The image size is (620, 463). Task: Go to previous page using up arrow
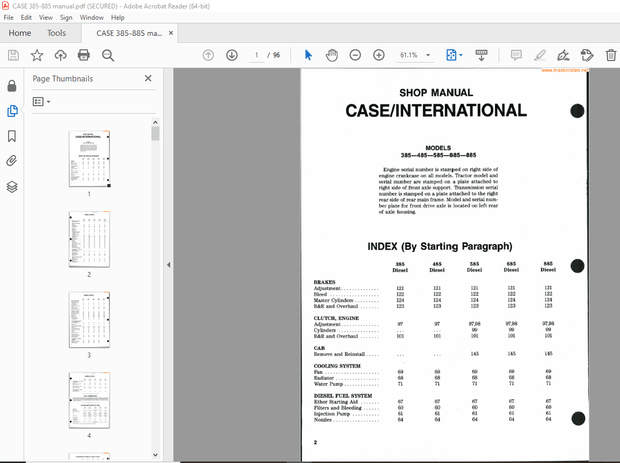pos(208,55)
